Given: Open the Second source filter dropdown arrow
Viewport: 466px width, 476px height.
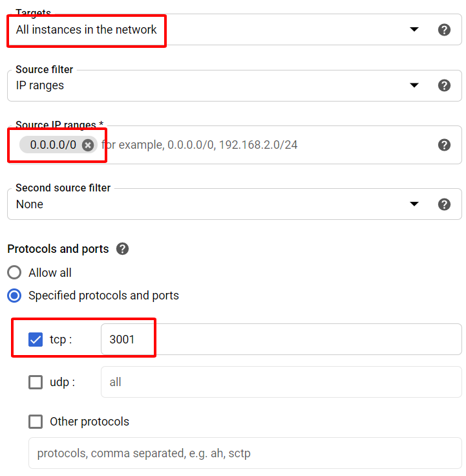Looking at the screenshot, I should tap(414, 204).
